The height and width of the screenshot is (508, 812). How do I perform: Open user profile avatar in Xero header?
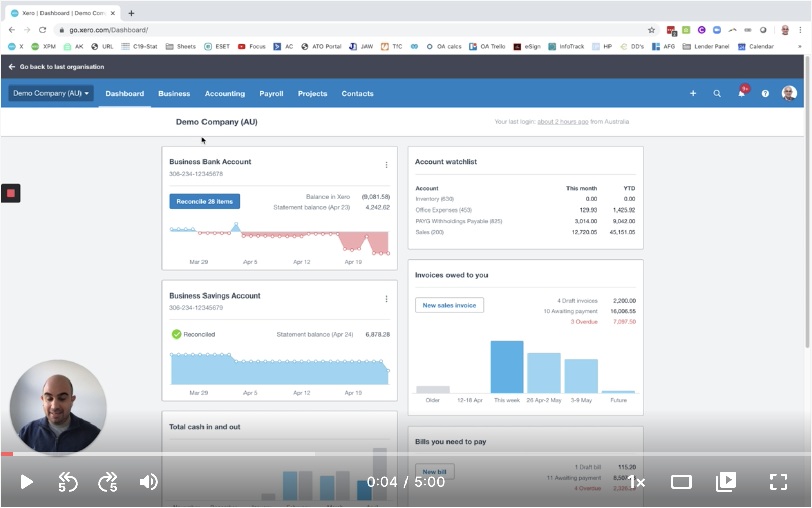click(789, 93)
